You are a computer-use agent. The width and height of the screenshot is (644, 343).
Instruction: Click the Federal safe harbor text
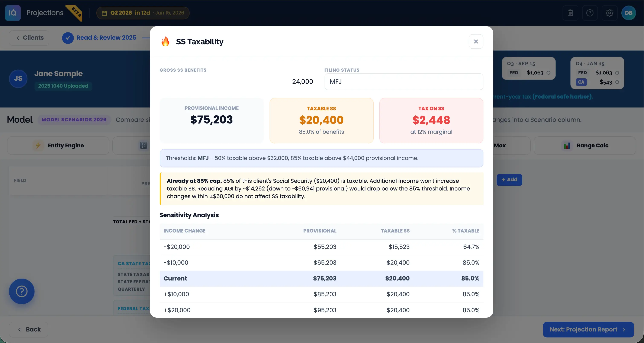562,97
